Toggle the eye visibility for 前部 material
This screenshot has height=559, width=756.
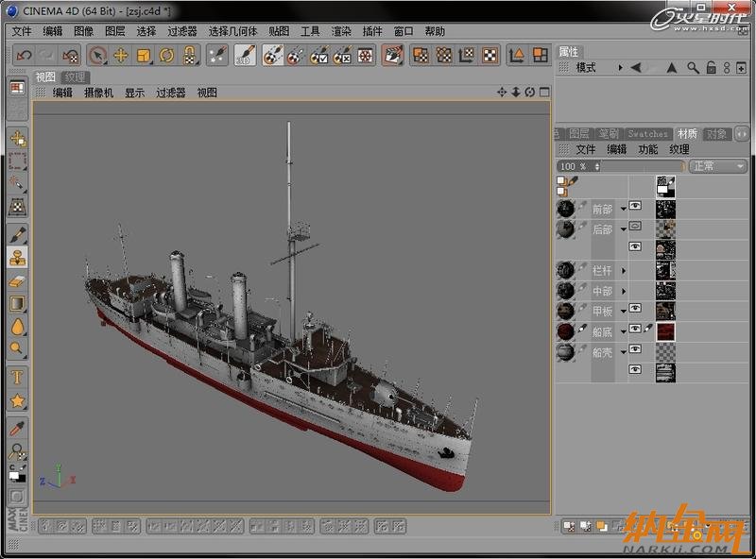636,205
